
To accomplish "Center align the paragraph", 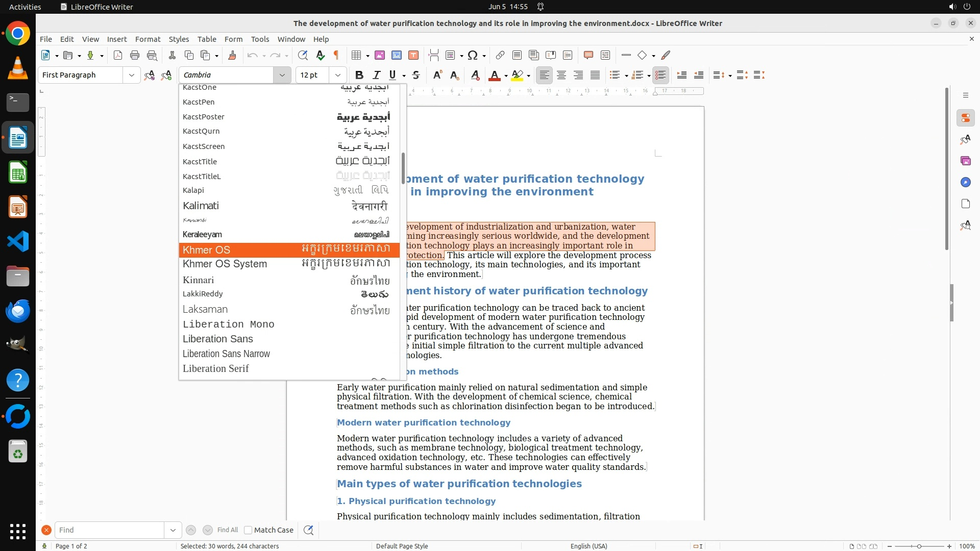I will (x=561, y=75).
